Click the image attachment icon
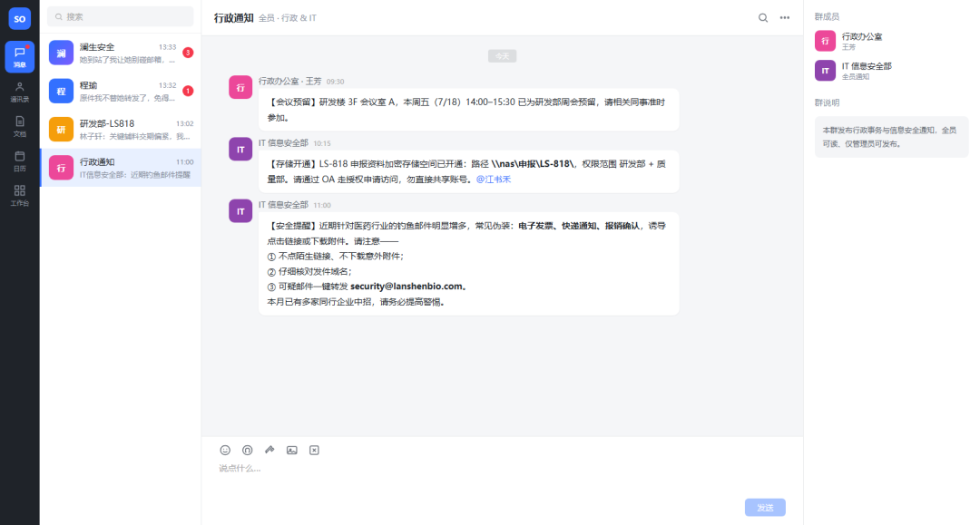Screen dimensions: 980x525 tap(292, 450)
